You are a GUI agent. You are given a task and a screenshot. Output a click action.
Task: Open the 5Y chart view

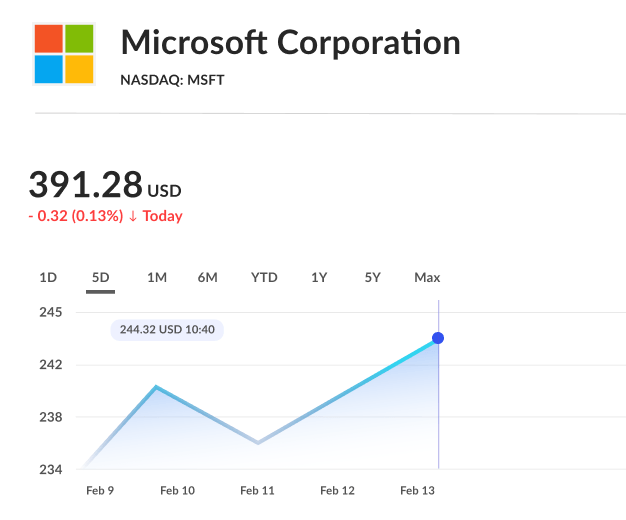click(x=372, y=278)
